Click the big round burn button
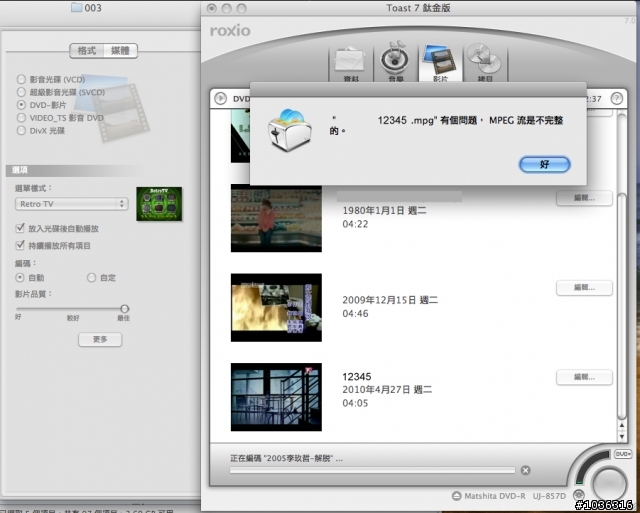Viewport: 640px width, 513px height. [609, 484]
